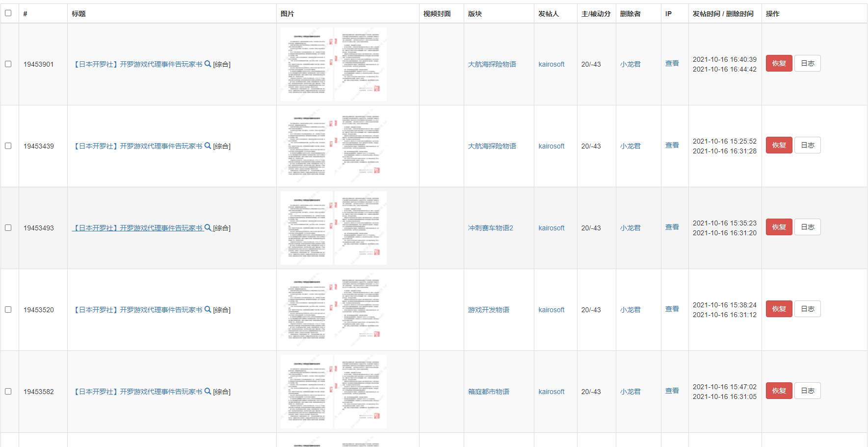The height and width of the screenshot is (447, 868).
Task: Open 大航海探险物语 section link in row 19453439
Action: coord(492,146)
